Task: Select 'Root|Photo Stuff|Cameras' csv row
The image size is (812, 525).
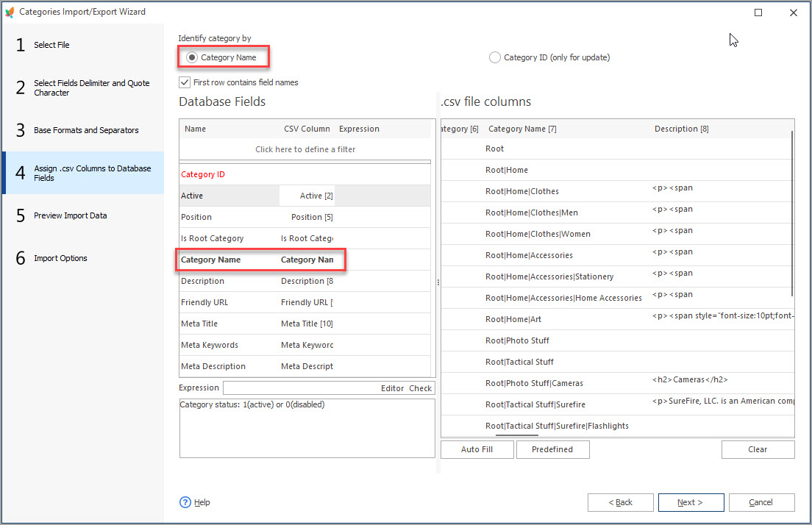Action: click(x=617, y=383)
